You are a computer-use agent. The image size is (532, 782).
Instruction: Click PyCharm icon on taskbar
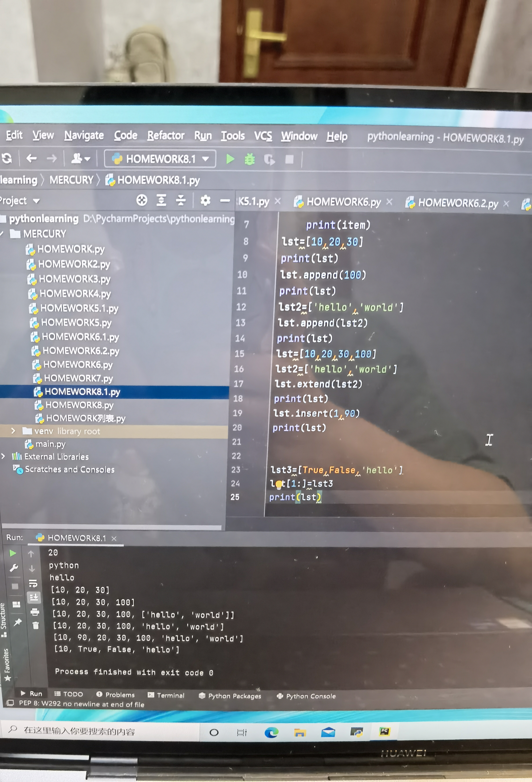(x=384, y=731)
